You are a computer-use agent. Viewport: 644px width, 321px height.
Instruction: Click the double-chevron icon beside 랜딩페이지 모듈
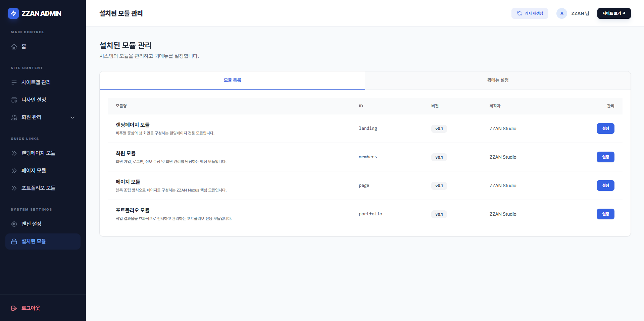tap(14, 153)
